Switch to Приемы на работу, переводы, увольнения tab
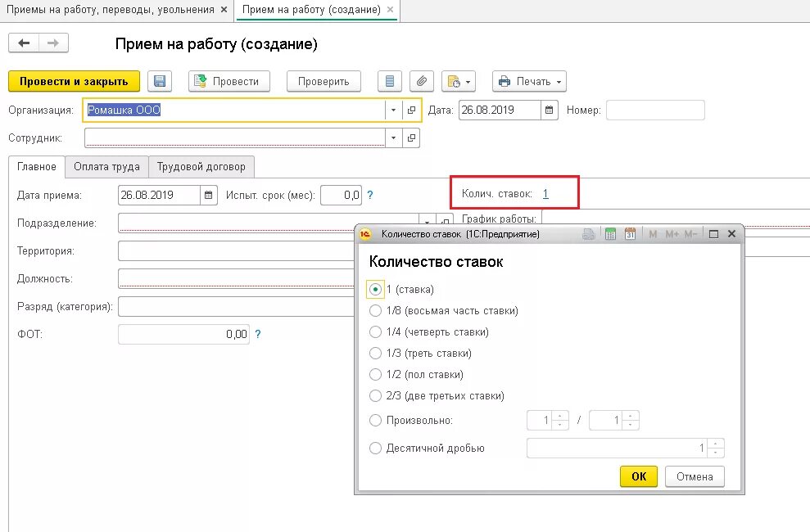810x532 pixels. tap(110, 10)
